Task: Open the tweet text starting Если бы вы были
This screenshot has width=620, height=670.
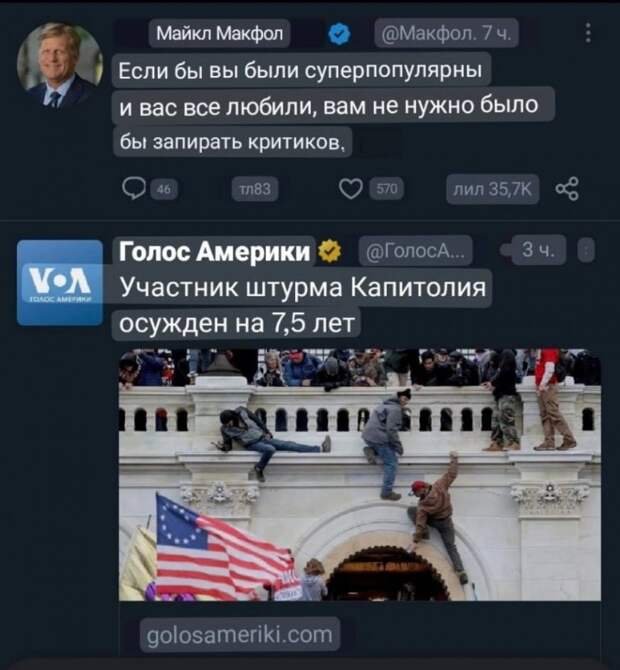Action: pos(333,105)
